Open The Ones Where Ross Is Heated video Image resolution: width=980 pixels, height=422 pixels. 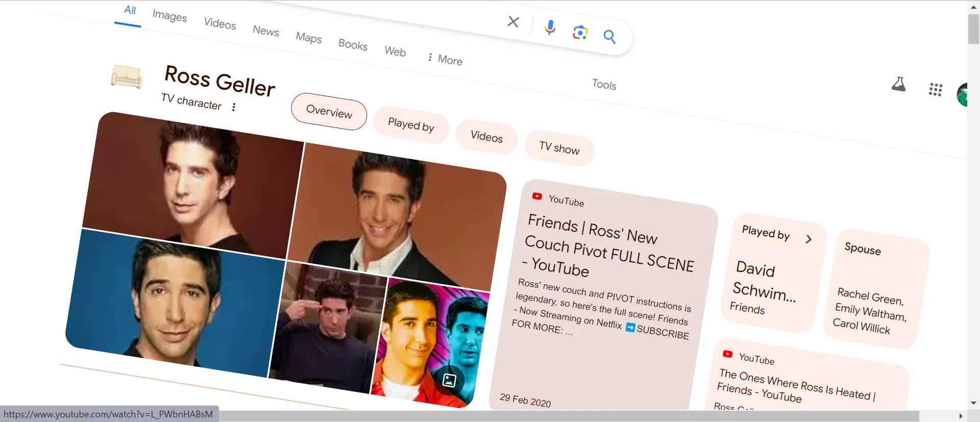coord(795,386)
